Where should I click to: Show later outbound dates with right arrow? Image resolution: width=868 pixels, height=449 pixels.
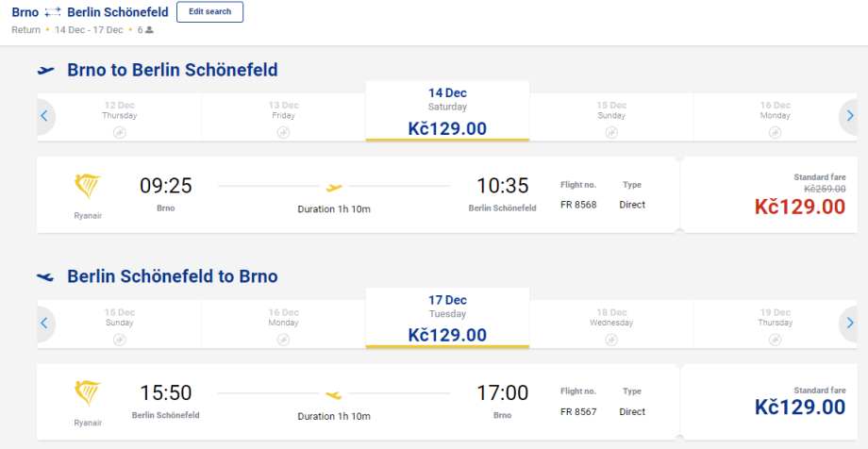tap(850, 116)
